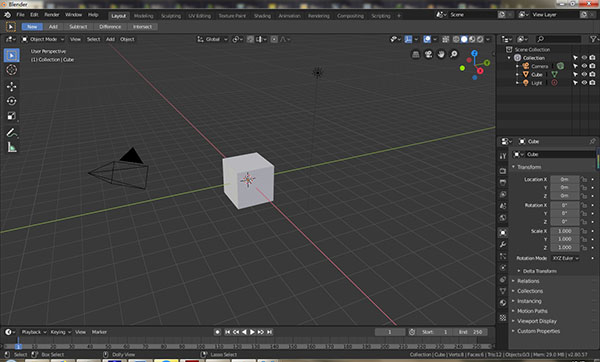Lock the Scale Z field

click(x=584, y=247)
